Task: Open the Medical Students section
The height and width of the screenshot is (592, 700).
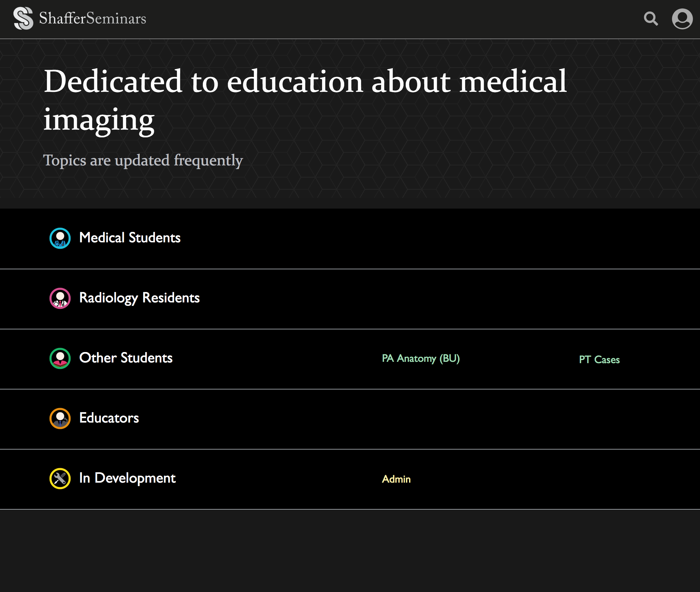Action: tap(130, 238)
